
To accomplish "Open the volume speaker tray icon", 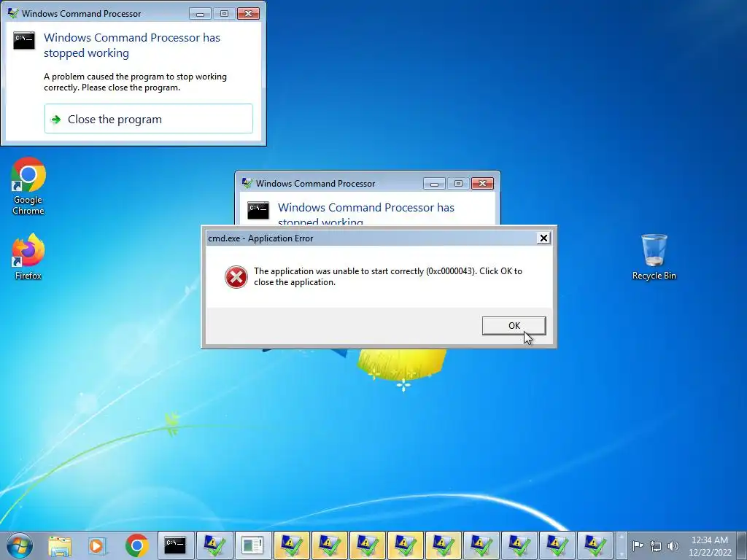I will (673, 545).
